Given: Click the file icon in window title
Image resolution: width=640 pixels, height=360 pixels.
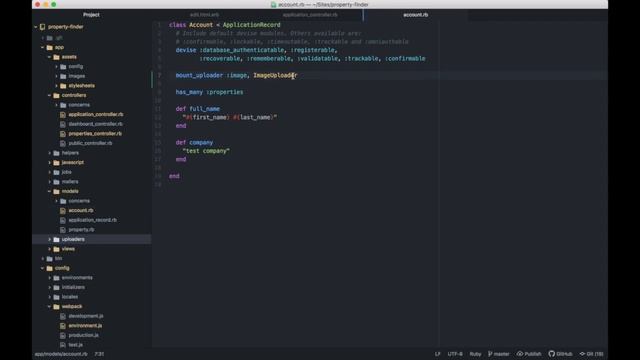Looking at the screenshot, I should [273, 4].
